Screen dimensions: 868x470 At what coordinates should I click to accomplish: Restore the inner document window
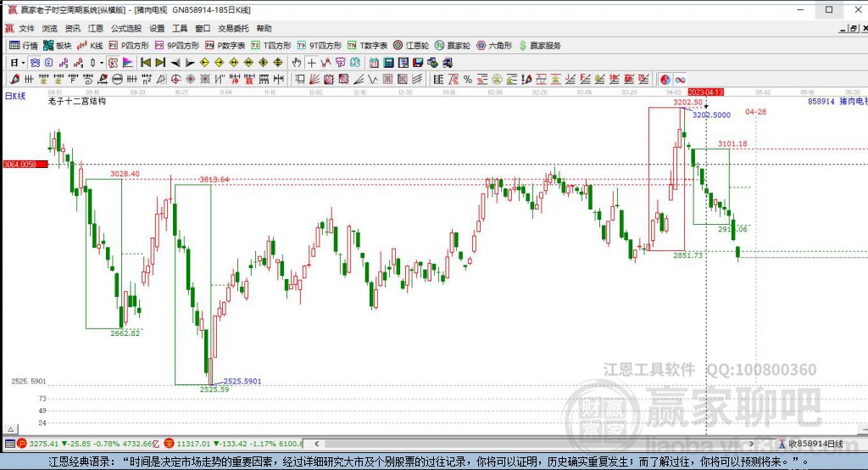[854, 28]
